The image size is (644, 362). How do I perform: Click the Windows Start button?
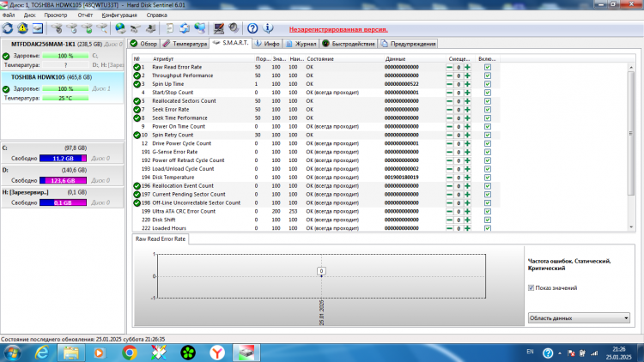pos(12,353)
